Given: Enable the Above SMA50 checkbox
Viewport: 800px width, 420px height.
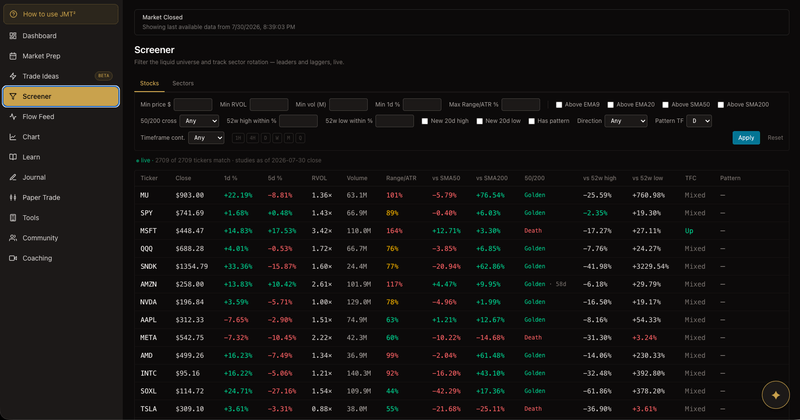Looking at the screenshot, I should 665,105.
